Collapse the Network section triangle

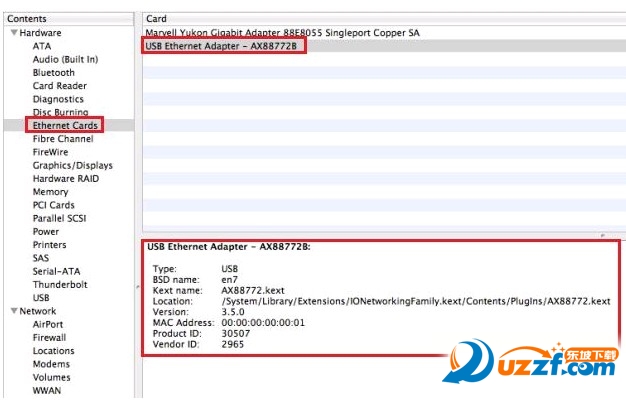point(14,311)
